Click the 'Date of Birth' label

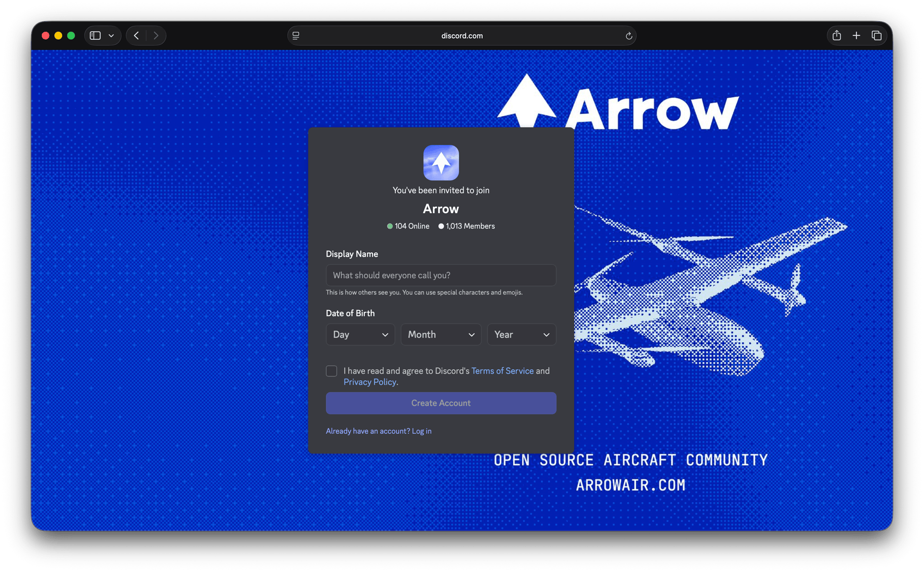pos(350,313)
